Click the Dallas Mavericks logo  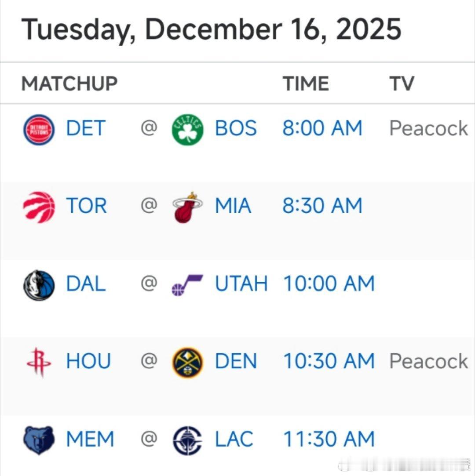39,285
